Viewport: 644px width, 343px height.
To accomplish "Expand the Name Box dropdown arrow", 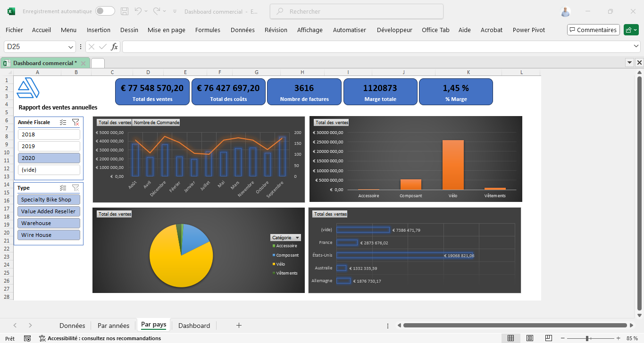I will pos(71,47).
